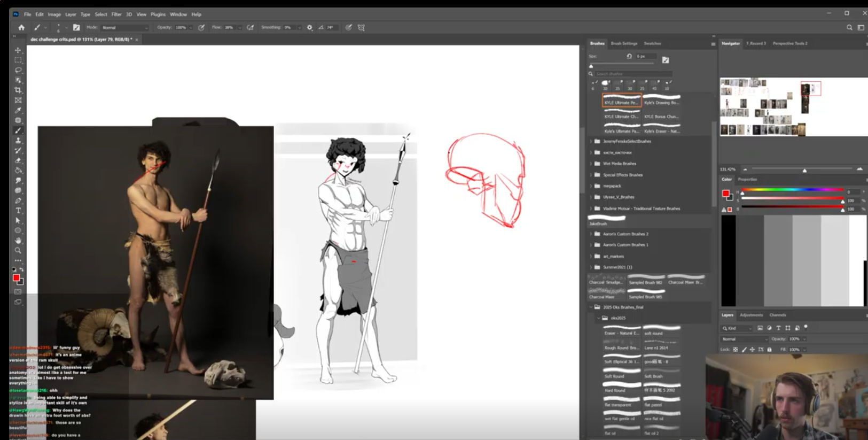Expand the JeremyFenskeSelectBrushes folder
Screen dimensions: 868x440
(x=591, y=141)
